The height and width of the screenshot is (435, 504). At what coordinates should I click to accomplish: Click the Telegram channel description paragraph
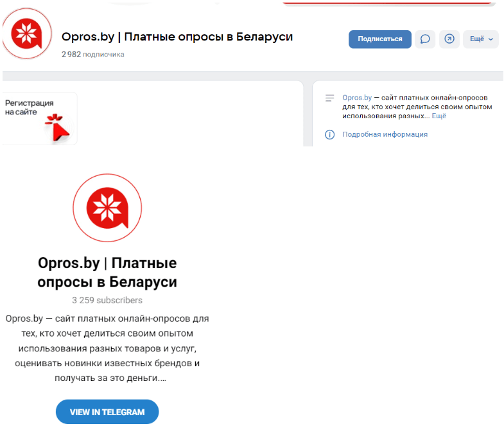click(107, 348)
